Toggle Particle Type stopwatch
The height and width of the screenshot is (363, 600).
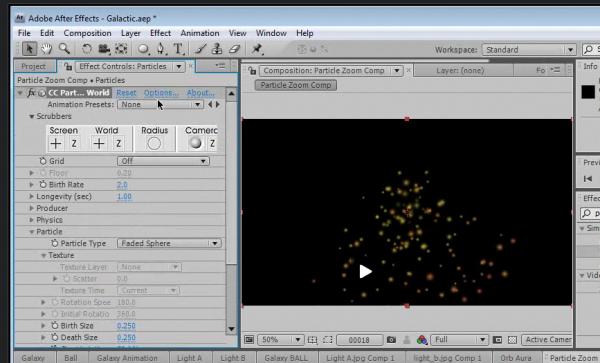pos(55,243)
